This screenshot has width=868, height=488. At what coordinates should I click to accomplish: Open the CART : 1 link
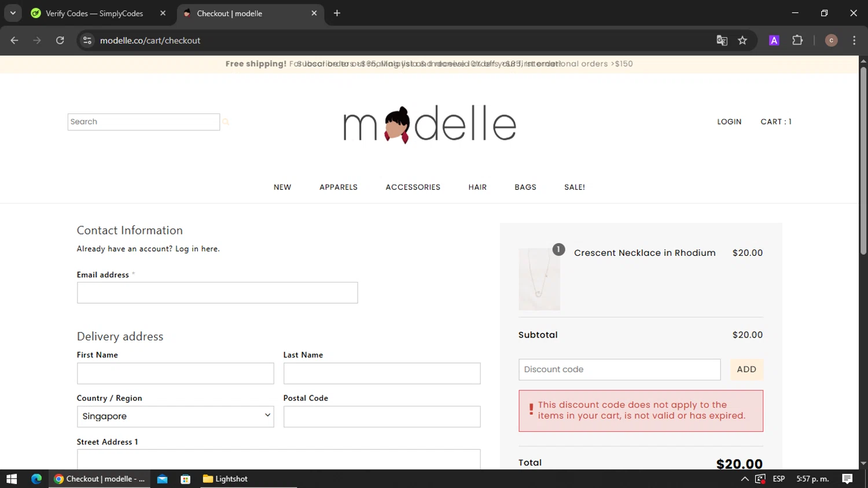(x=776, y=122)
